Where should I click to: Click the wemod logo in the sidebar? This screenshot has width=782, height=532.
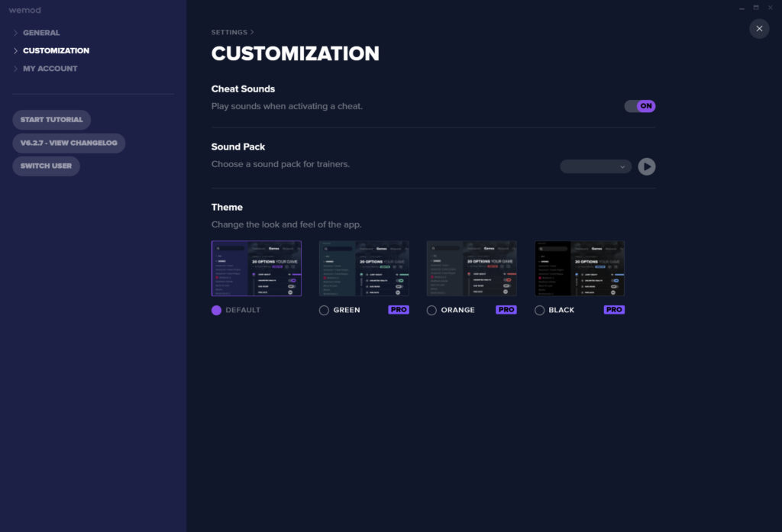pos(25,10)
